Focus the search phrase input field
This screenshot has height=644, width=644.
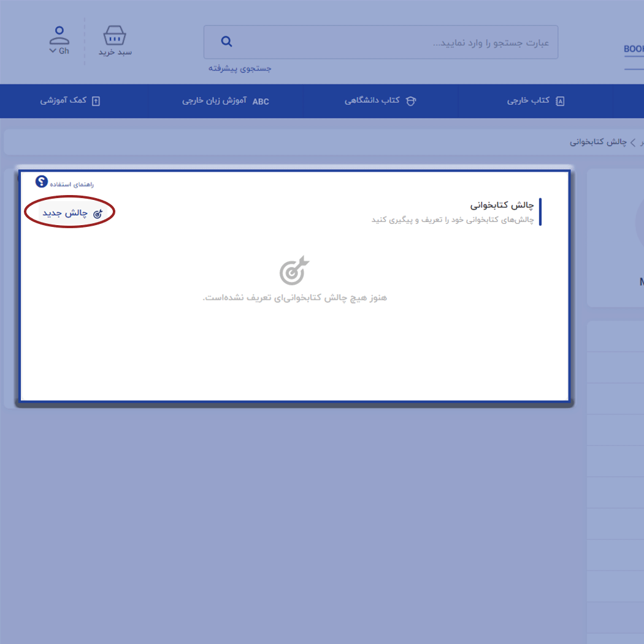point(381,42)
